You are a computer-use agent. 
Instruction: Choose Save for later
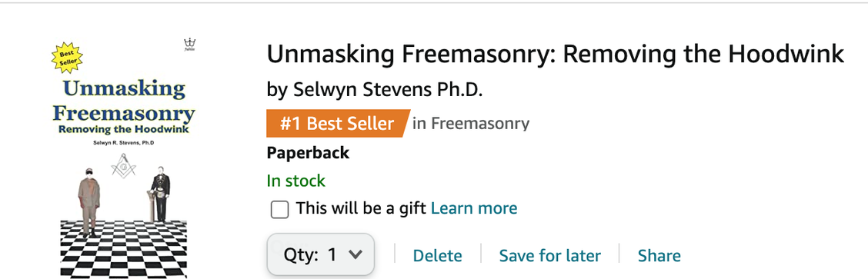coord(549,256)
